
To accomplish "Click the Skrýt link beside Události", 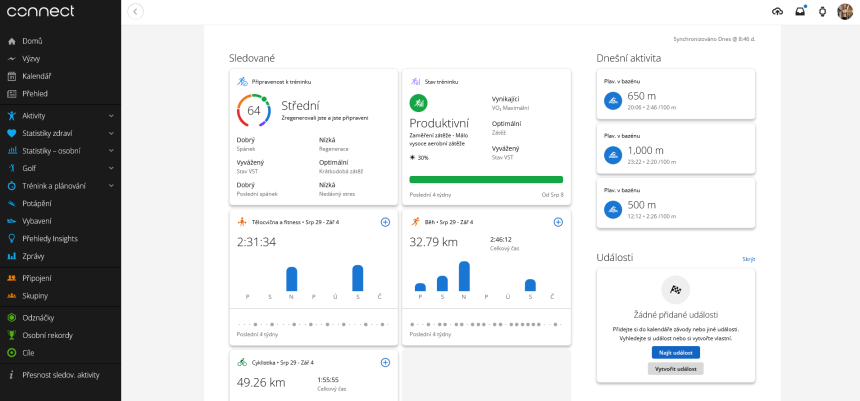I will [748, 258].
